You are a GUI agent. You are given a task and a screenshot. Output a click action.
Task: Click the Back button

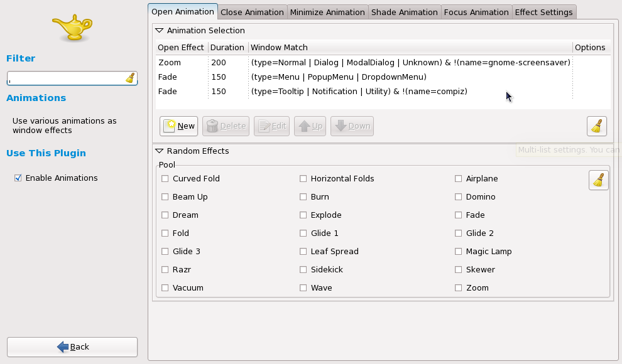(72, 346)
